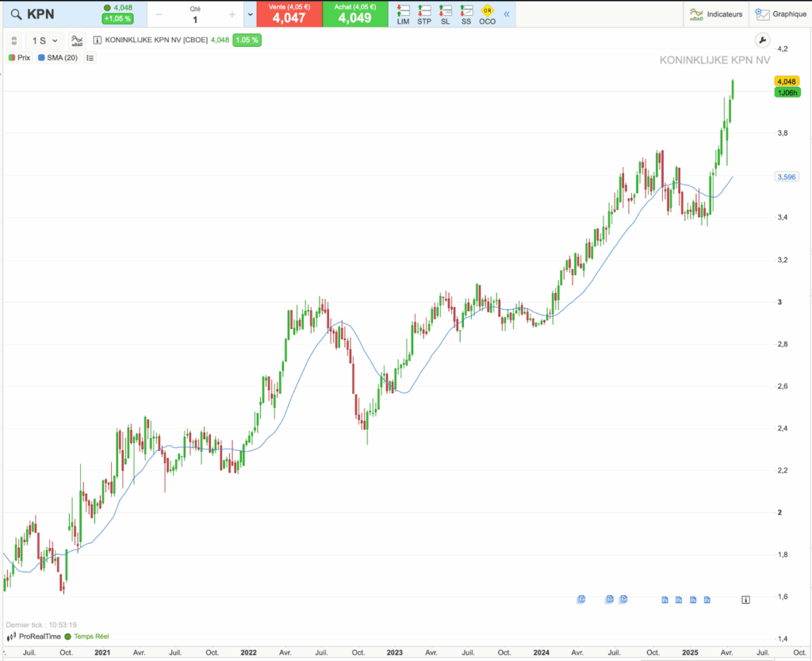
Task: Click the +1,05 % change badge in header
Action: 117,19
